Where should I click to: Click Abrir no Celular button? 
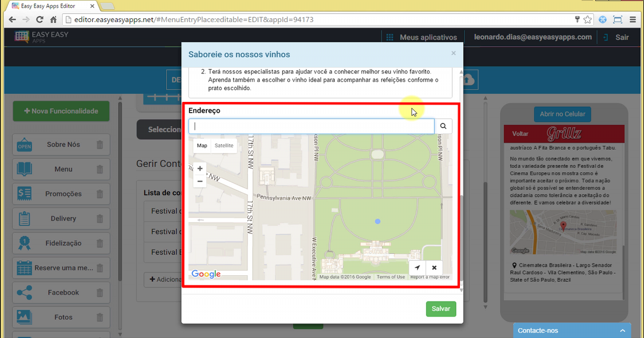point(562,114)
